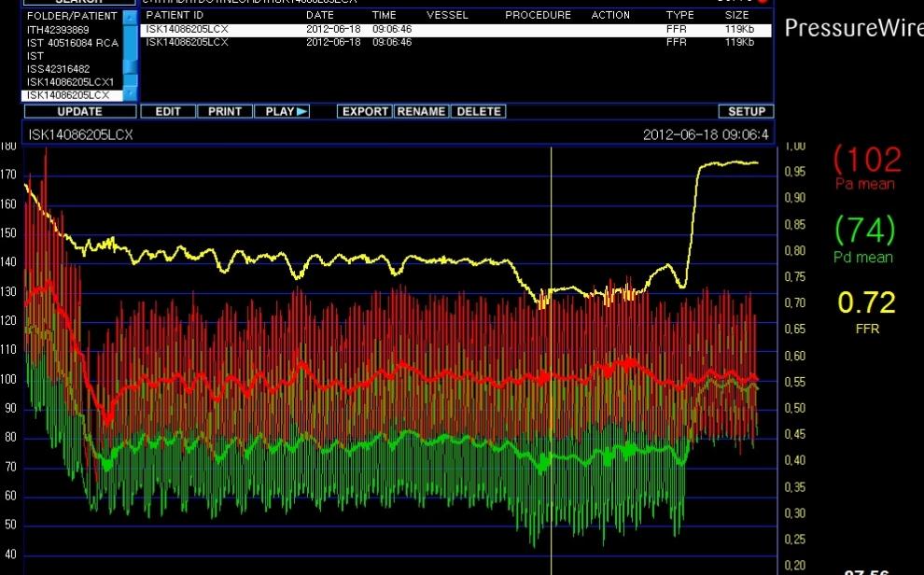The height and width of the screenshot is (575, 924).
Task: Click the graph title ISK14086205LCX
Action: click(80, 135)
